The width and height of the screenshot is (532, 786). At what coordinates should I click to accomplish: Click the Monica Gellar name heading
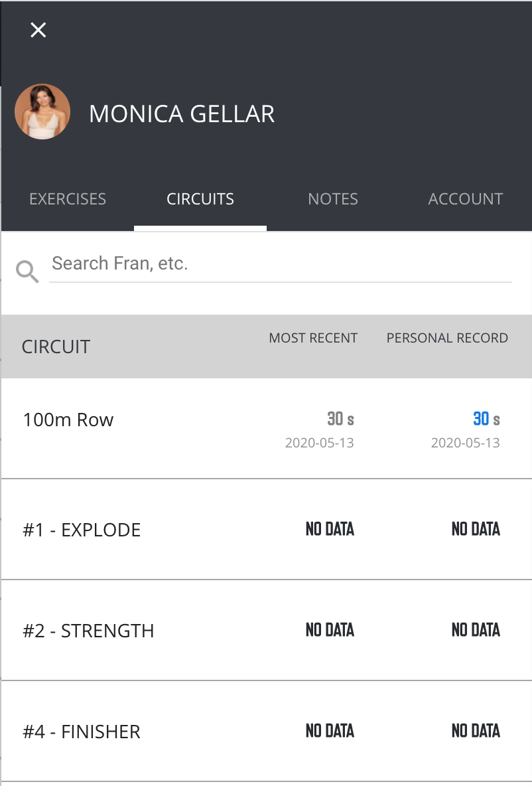coord(182,114)
